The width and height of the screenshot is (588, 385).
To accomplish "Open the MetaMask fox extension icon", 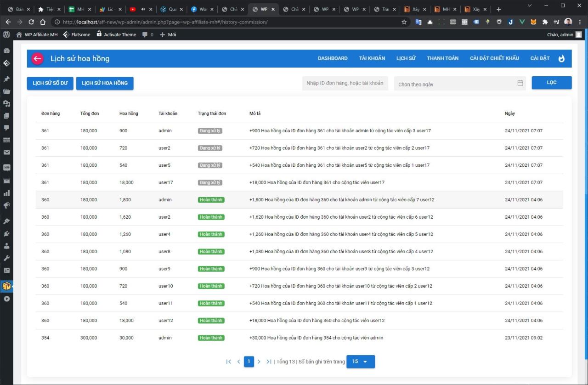I will (x=533, y=22).
